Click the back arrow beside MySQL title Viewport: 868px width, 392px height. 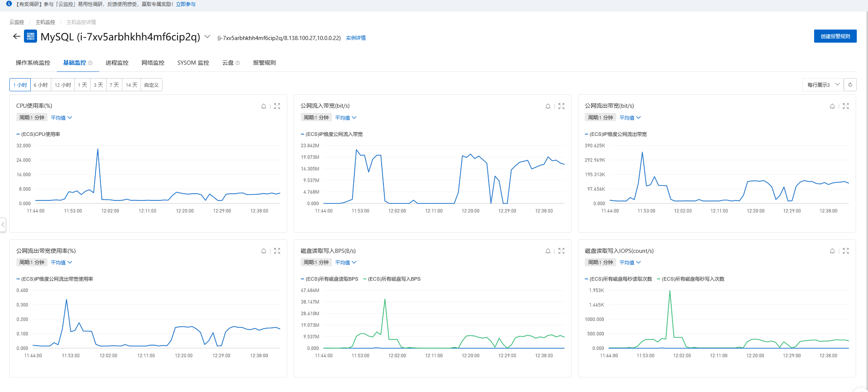[16, 36]
